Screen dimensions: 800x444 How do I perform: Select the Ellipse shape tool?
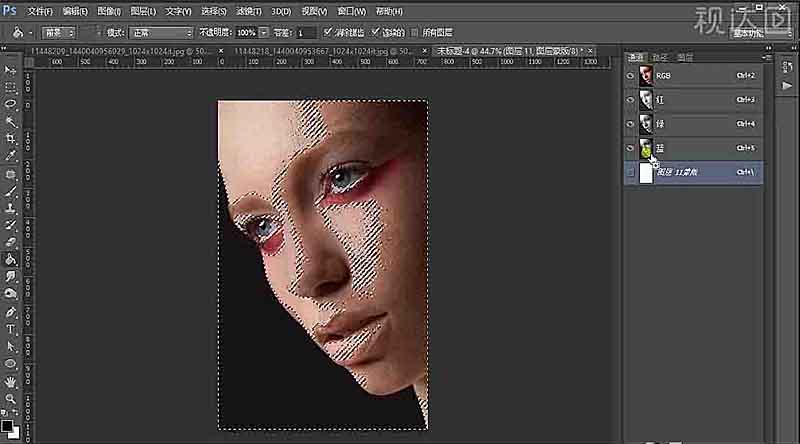coord(10,364)
